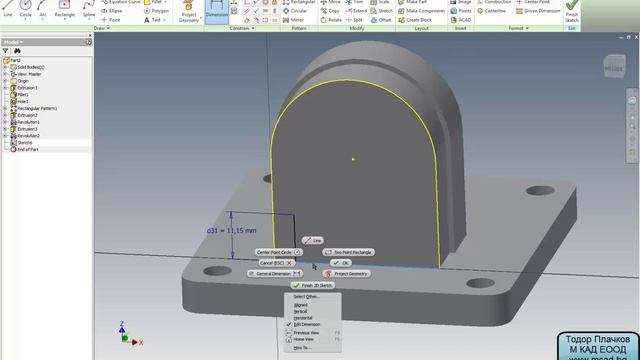
Task: Select End of Part marker
Action: point(24,149)
